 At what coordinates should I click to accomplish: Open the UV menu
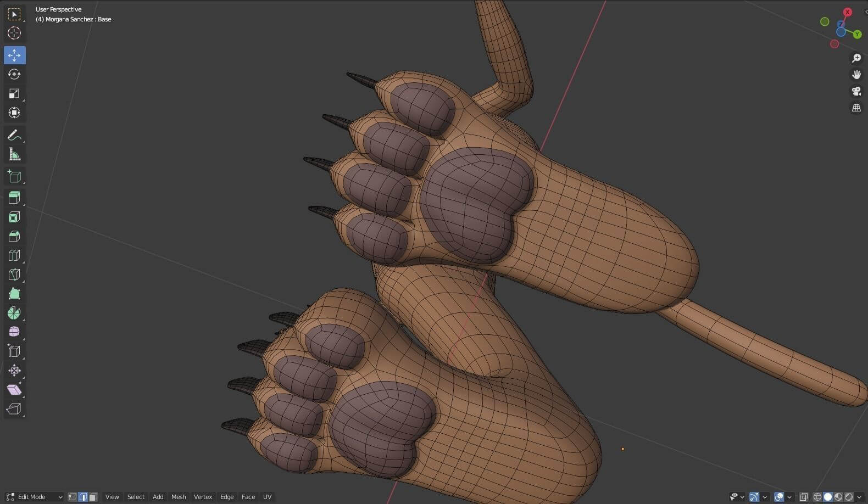click(x=268, y=497)
